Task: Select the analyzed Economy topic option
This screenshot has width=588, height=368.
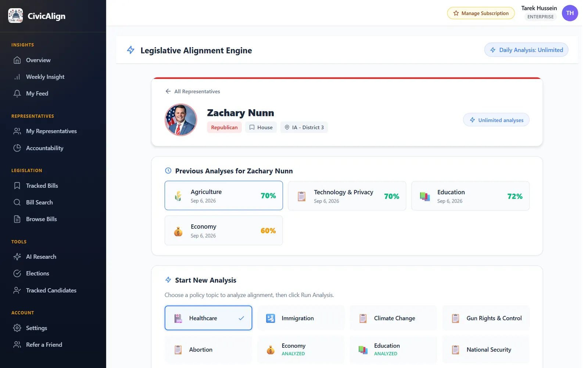Action: (301, 350)
